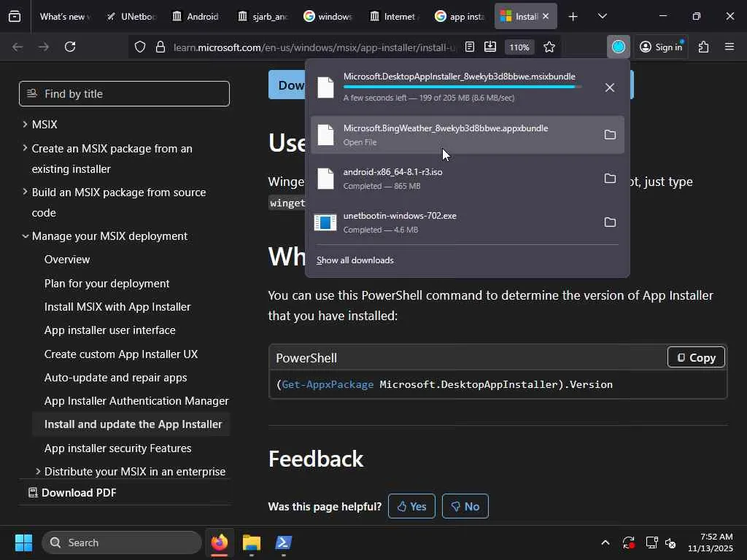Click the back navigation arrow
Image resolution: width=747 pixels, height=560 pixels.
coord(18,47)
